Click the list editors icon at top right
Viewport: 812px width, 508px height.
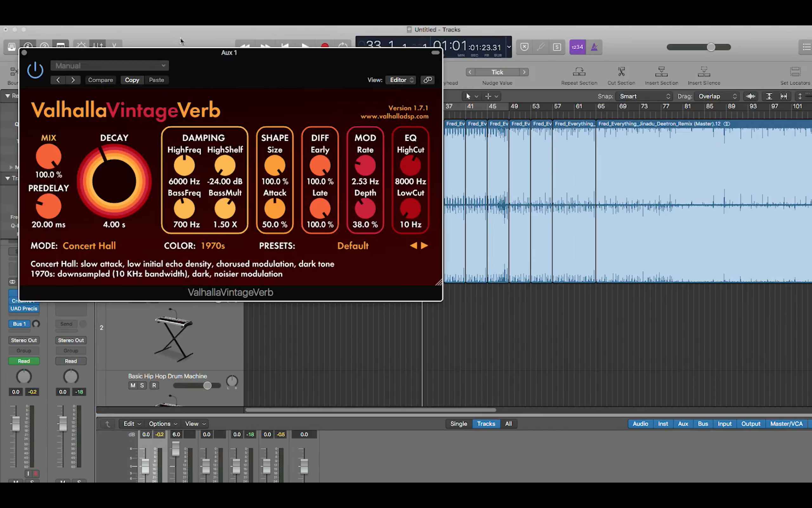(806, 47)
